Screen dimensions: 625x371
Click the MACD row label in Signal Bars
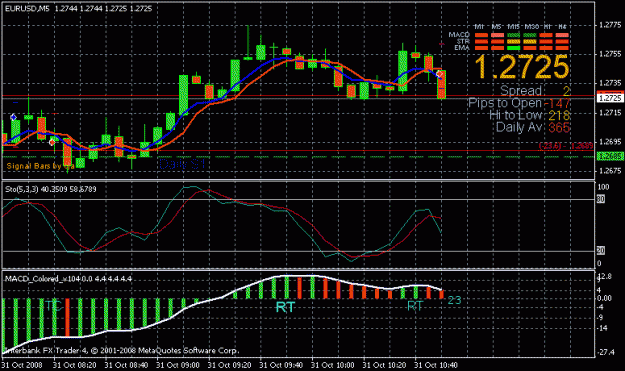459,35
